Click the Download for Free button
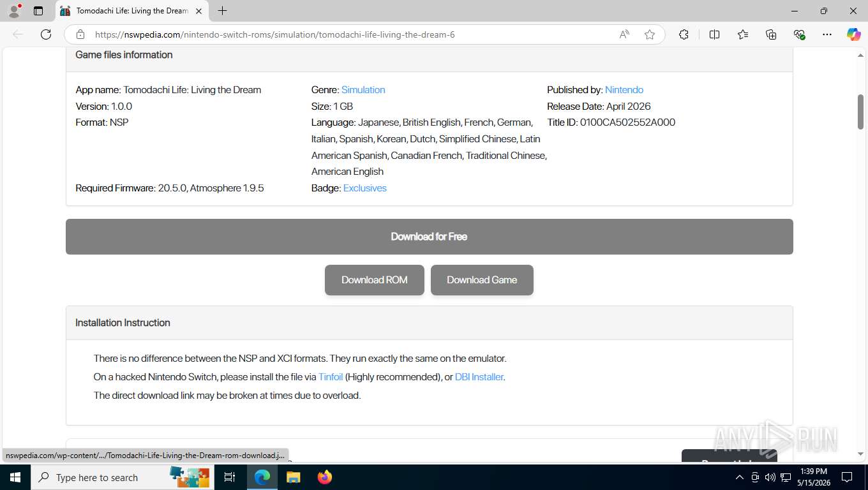 pyautogui.click(x=430, y=237)
